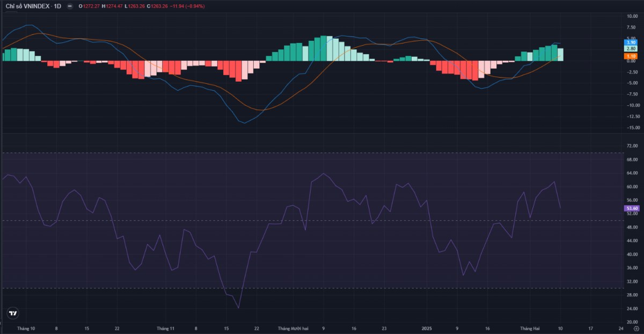Click the purple 53.60 RSI value label
Screen dimensions: 644x334
tap(632, 208)
